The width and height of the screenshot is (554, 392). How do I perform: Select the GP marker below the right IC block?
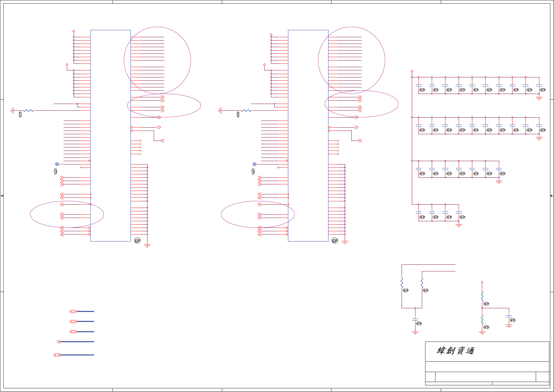[335, 241]
